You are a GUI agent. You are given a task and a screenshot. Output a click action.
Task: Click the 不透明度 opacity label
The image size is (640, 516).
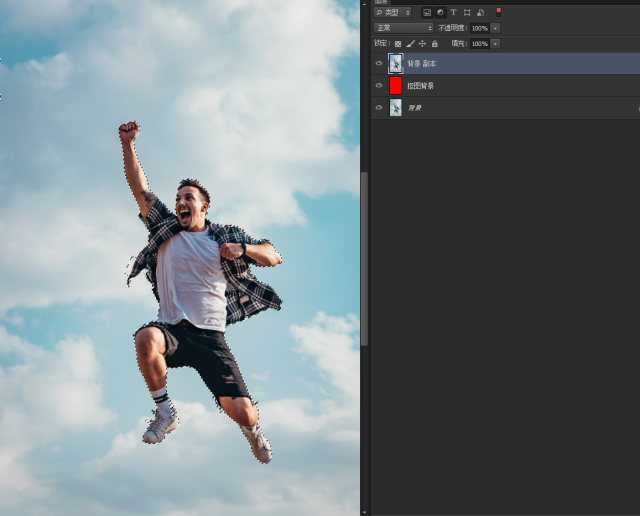[x=452, y=28]
